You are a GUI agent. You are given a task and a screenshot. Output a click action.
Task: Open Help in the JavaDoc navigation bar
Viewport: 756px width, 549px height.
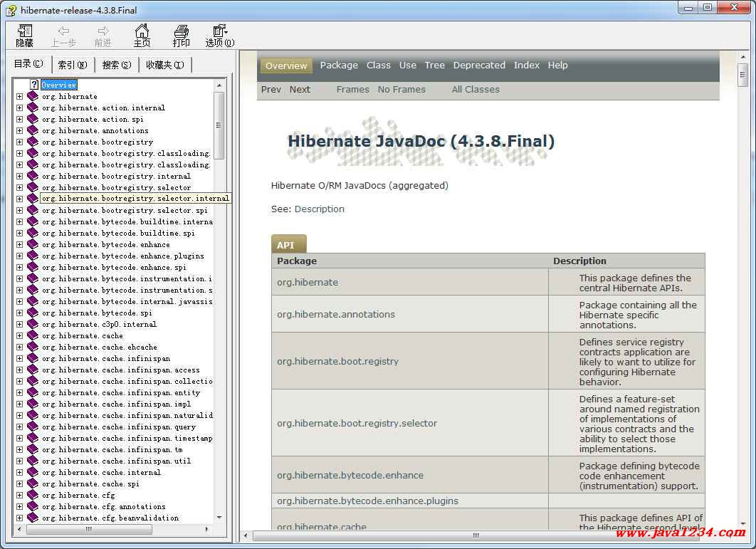558,65
